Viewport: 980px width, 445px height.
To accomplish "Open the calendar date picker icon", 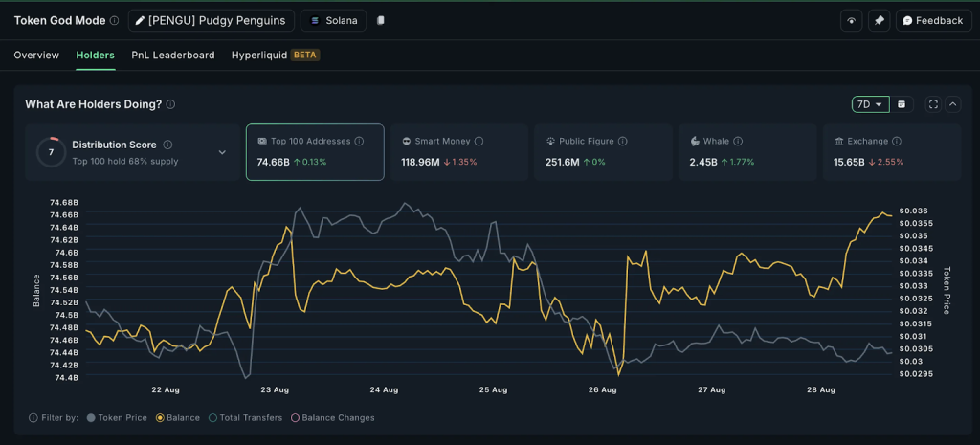I will pyautogui.click(x=902, y=104).
